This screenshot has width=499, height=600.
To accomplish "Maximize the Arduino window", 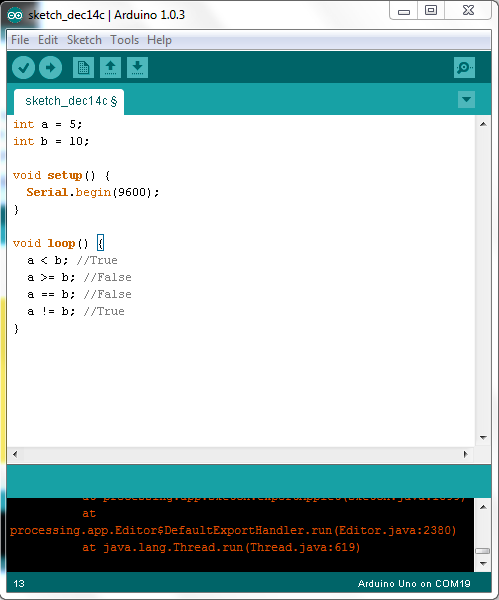I will point(431,10).
